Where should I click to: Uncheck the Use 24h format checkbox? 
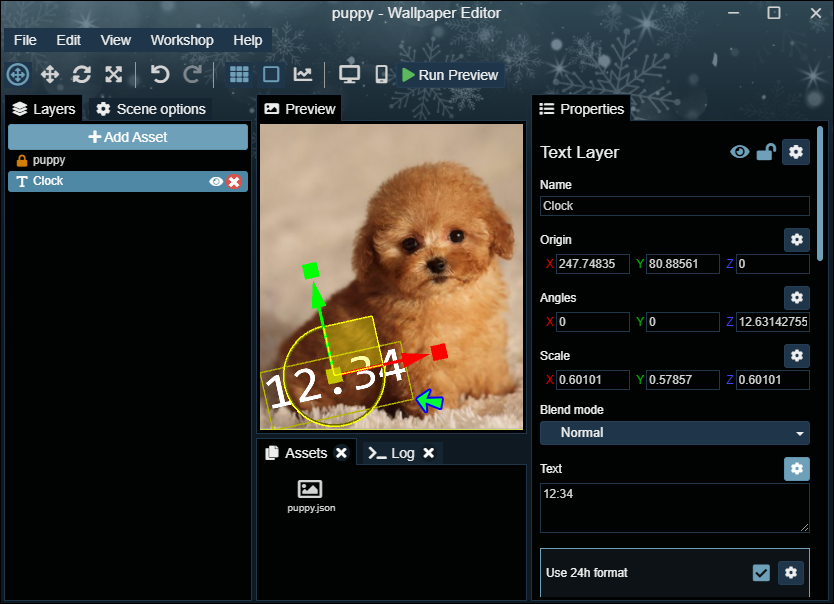761,573
